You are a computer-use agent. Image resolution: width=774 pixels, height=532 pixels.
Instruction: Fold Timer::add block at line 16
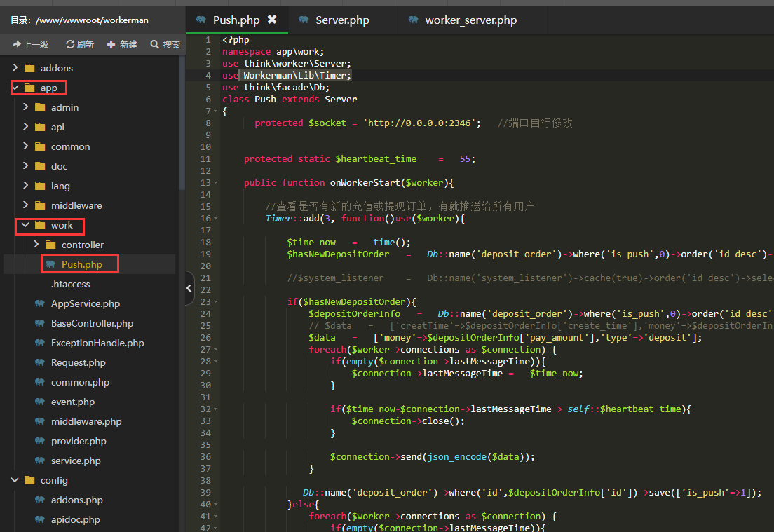point(216,219)
